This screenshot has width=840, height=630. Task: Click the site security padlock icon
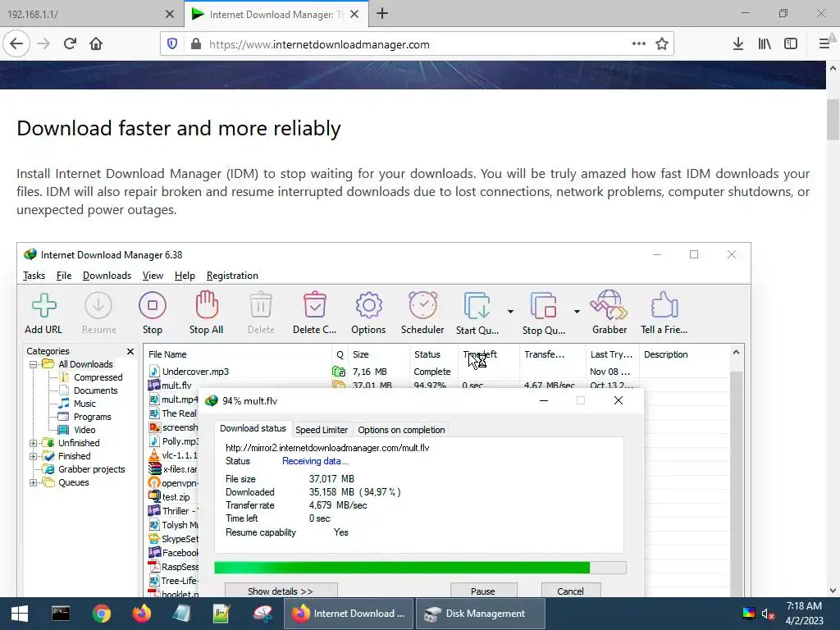click(x=196, y=44)
